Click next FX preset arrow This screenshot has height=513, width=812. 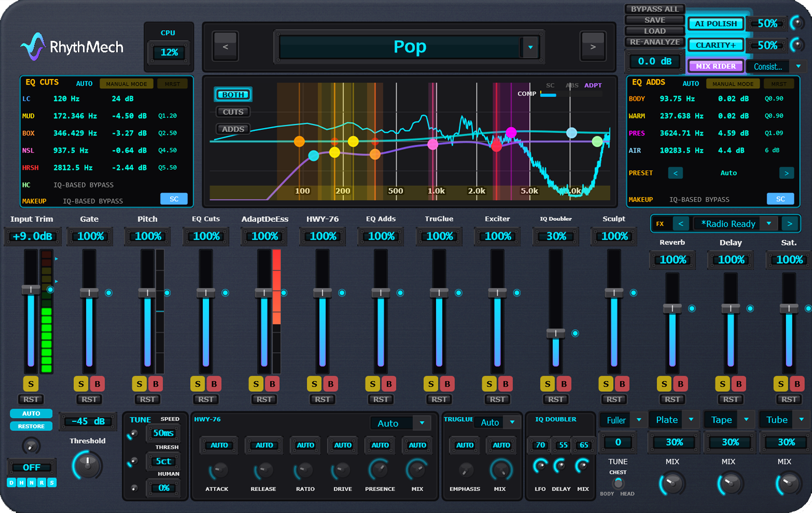coord(789,223)
